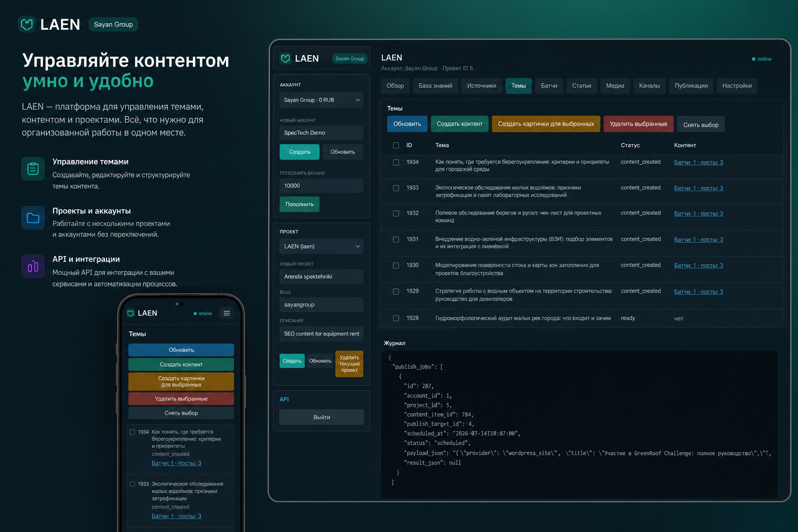Tap Создать контент on the phone
This screenshot has height=532, width=798.
pos(181,364)
